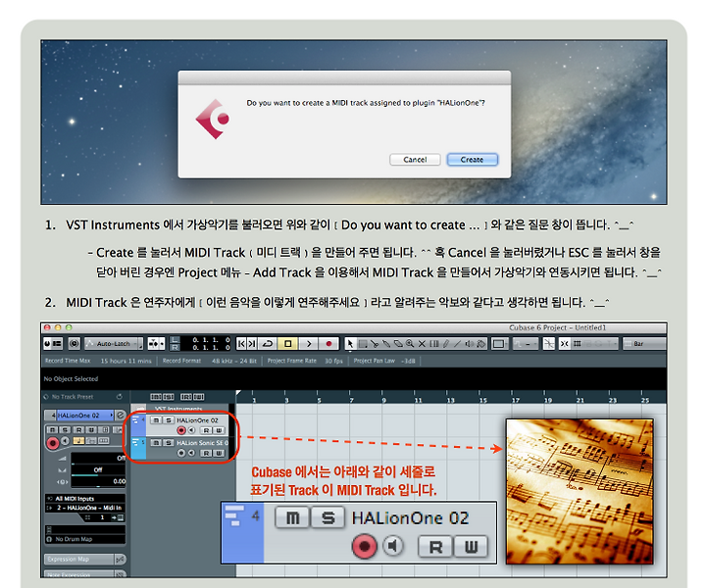706x588 pixels.
Task: Open the 2 - HALionOne - Midi In output dropdown
Action: [x=85, y=508]
